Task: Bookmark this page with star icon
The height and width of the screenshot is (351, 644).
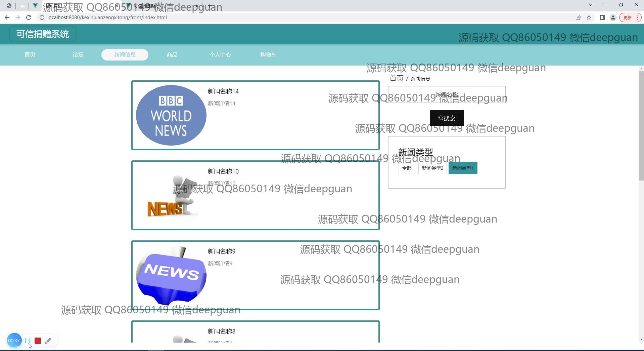Action: point(589,17)
